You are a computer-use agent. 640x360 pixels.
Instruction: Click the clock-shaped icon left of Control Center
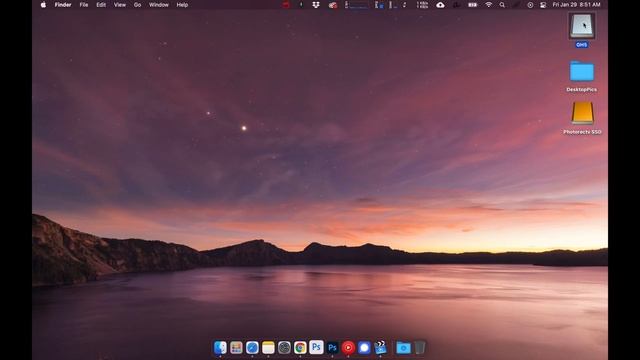[x=530, y=5]
